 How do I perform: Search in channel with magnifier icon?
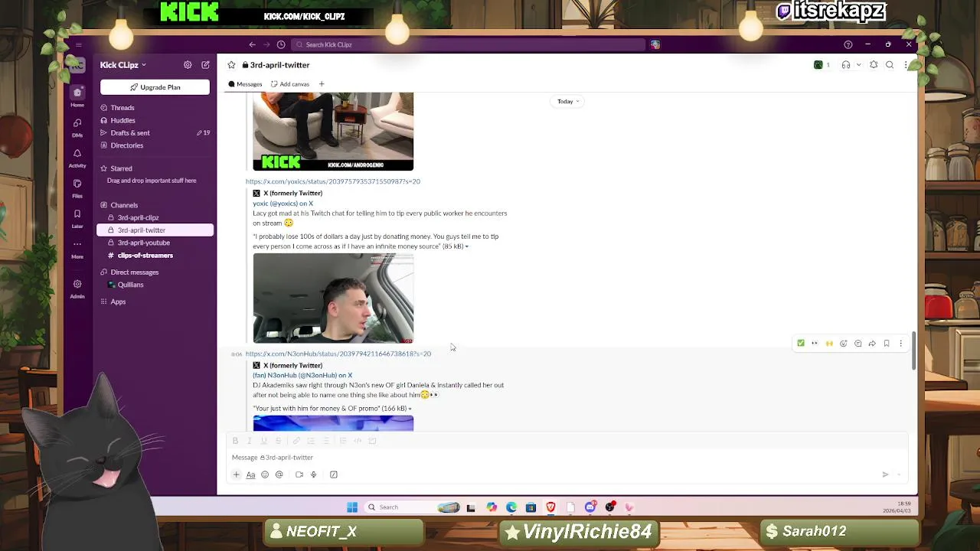(890, 65)
